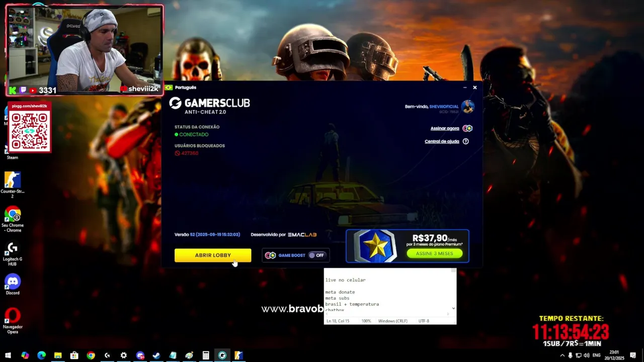
Task: Click 'meta donate' line in Notepad
Action: [x=340, y=292]
